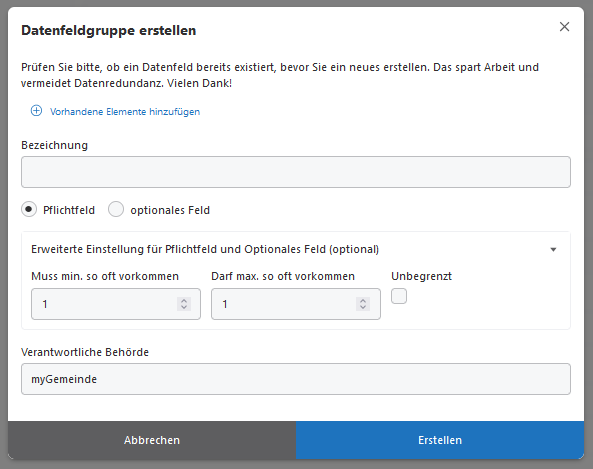Close the Datenfeldgruppe erstellen dialog
Image resolution: width=593 pixels, height=469 pixels.
pos(564,27)
